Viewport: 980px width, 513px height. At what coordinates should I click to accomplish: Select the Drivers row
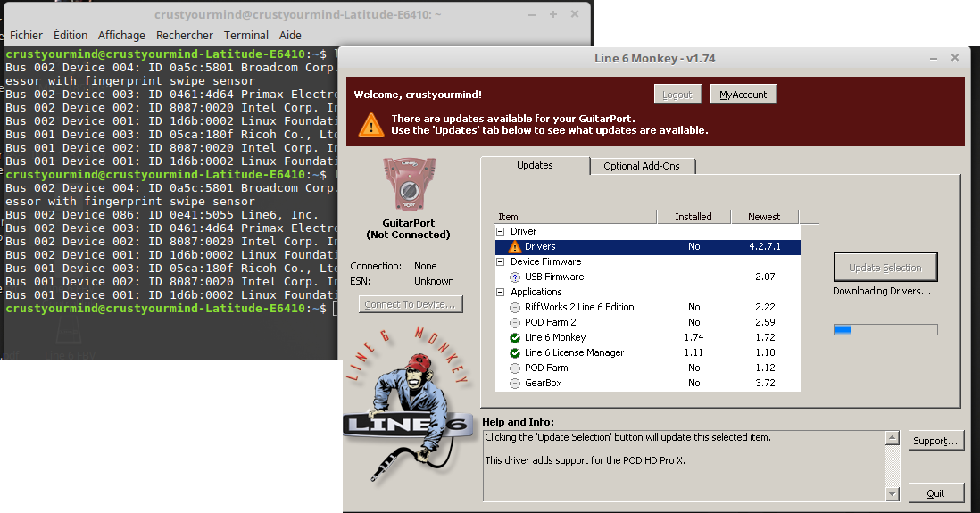tap(648, 247)
